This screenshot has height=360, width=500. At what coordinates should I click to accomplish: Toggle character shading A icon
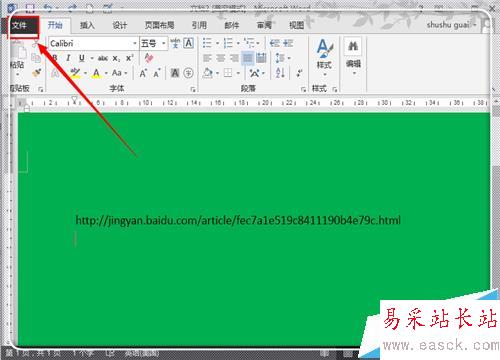(175, 73)
